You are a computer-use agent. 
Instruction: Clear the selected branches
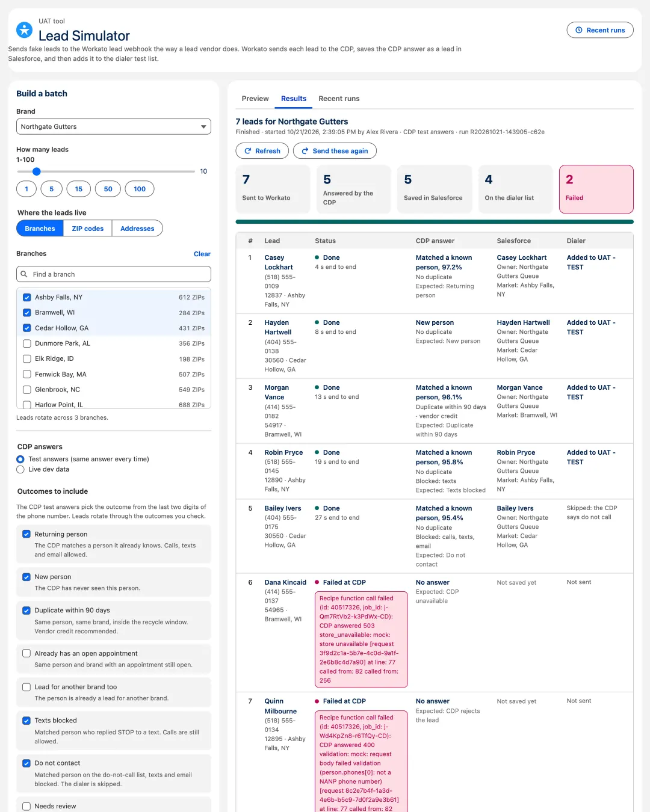click(202, 254)
